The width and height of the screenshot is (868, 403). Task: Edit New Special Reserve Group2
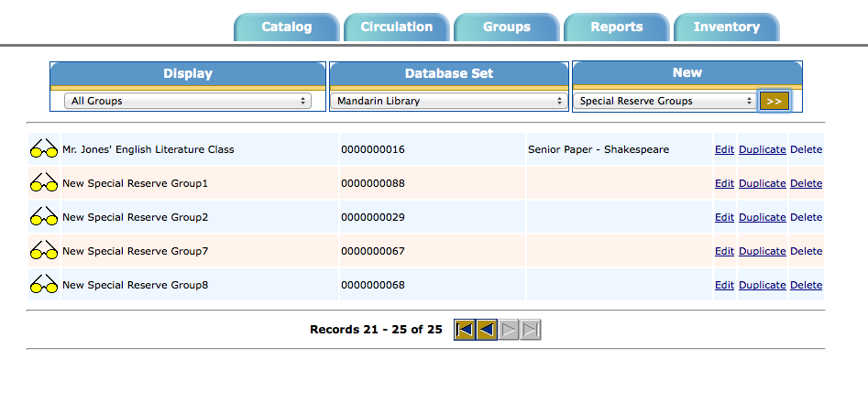pyautogui.click(x=724, y=217)
